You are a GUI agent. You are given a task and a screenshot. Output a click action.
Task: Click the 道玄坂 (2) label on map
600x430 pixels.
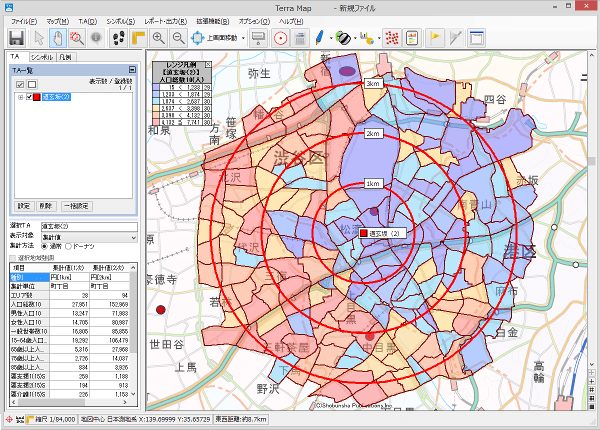click(x=382, y=233)
